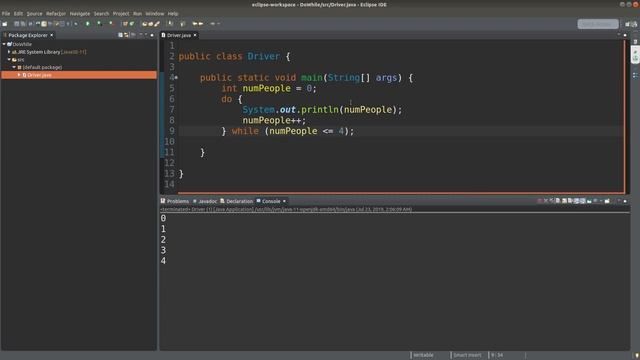Toggle Link with Editor in Package Explorer
Viewport: 640px width, 360px height.
pos(127,35)
